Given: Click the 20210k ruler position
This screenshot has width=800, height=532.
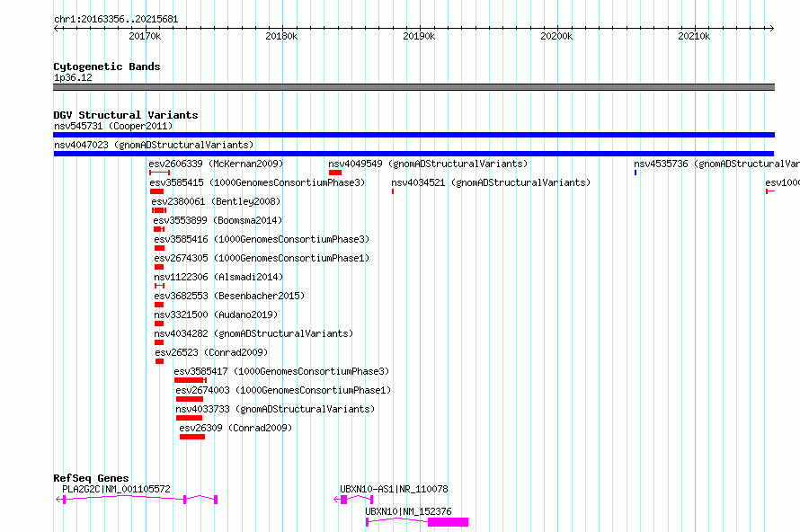Looking at the screenshot, I should 694,36.
